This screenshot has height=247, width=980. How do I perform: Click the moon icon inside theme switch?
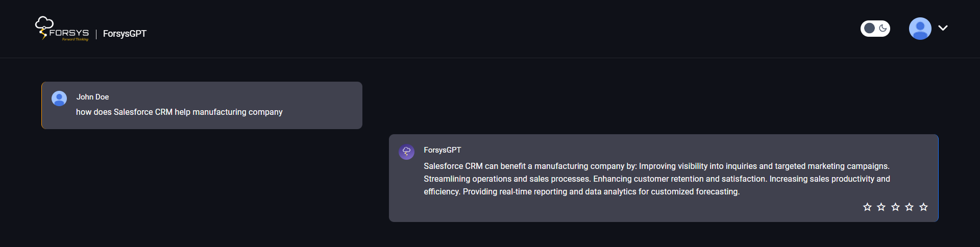[x=883, y=29]
